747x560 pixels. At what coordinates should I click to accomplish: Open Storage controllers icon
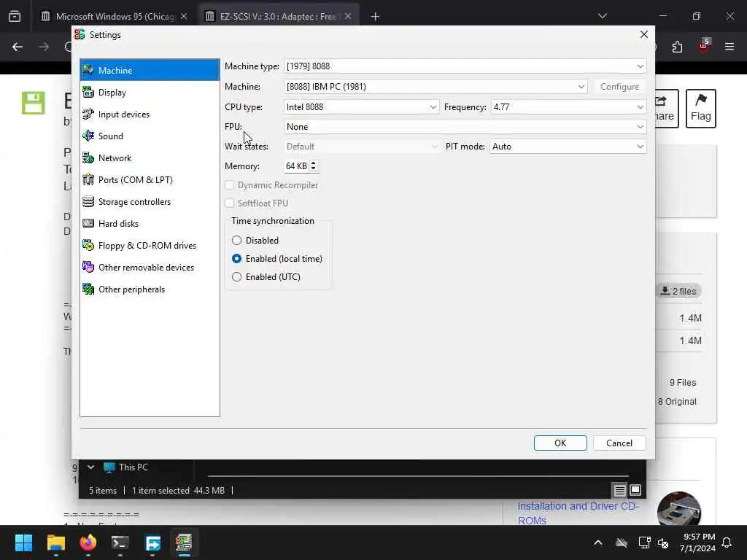tap(88, 202)
